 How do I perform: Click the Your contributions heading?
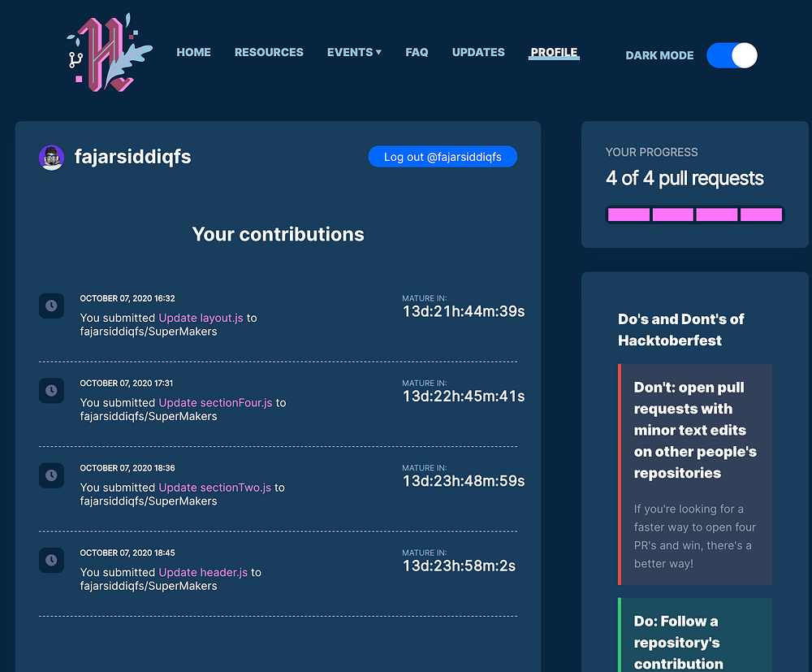click(278, 234)
